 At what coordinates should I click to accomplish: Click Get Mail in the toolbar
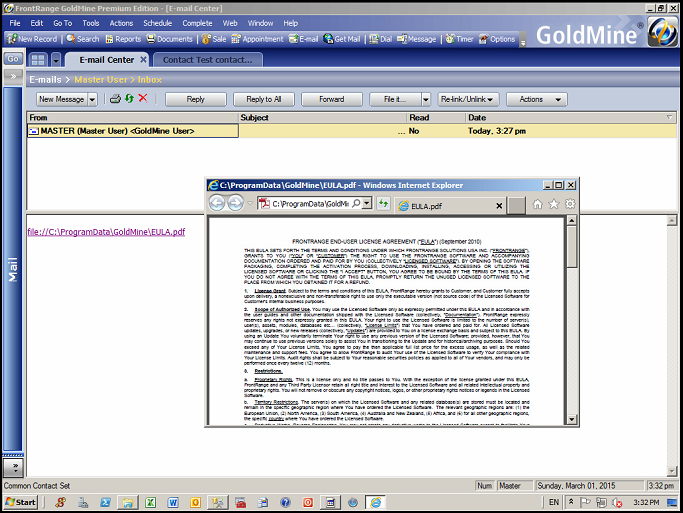point(342,39)
